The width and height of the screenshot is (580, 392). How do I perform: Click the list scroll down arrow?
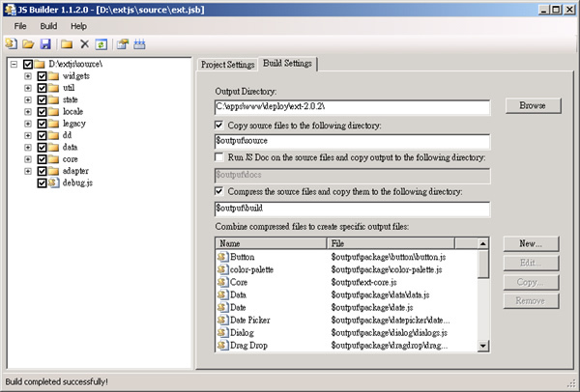click(x=482, y=346)
